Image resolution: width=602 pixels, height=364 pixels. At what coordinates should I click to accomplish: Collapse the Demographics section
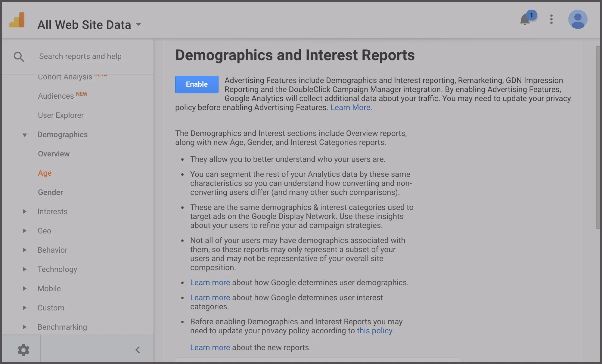tap(25, 134)
